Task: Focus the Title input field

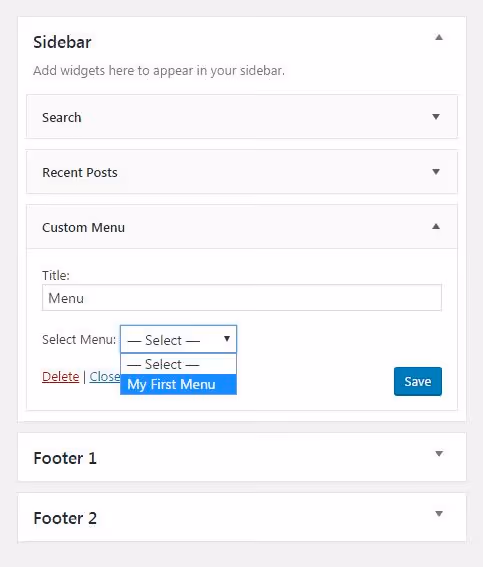Action: coord(242,298)
